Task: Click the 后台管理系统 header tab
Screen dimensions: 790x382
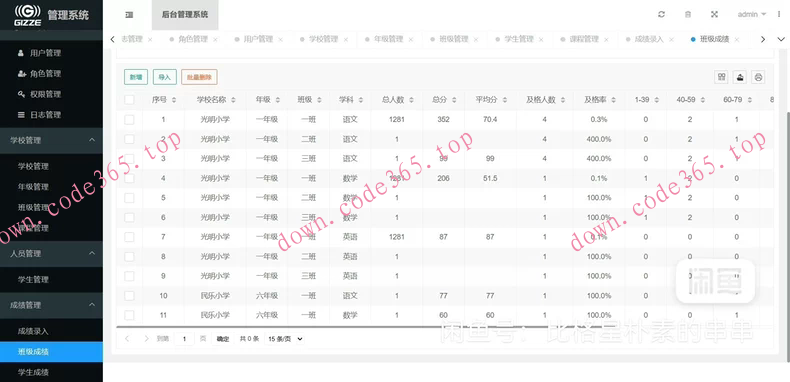Action: 185,15
